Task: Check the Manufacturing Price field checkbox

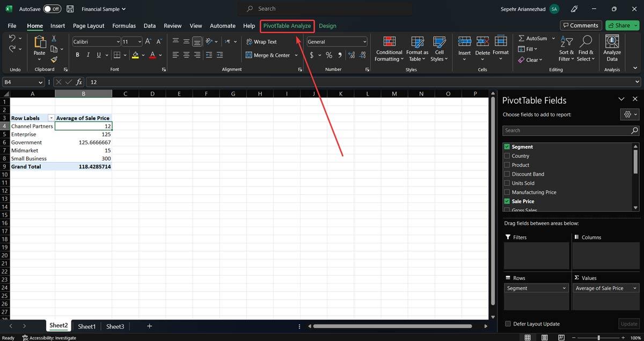Action: 507,192
